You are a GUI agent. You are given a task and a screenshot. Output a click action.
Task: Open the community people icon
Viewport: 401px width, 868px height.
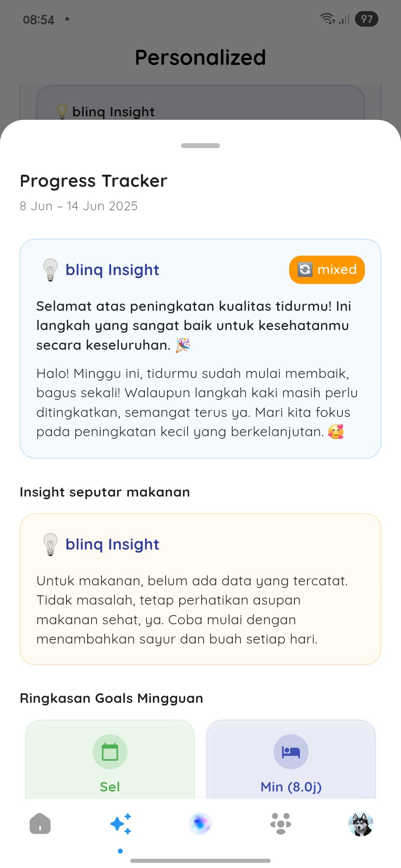[x=280, y=823]
